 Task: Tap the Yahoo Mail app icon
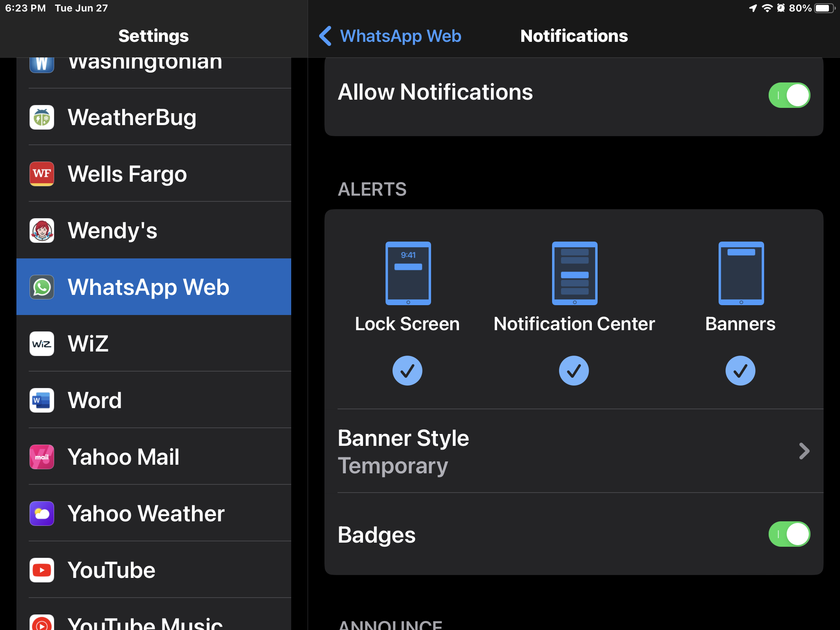[x=42, y=457]
